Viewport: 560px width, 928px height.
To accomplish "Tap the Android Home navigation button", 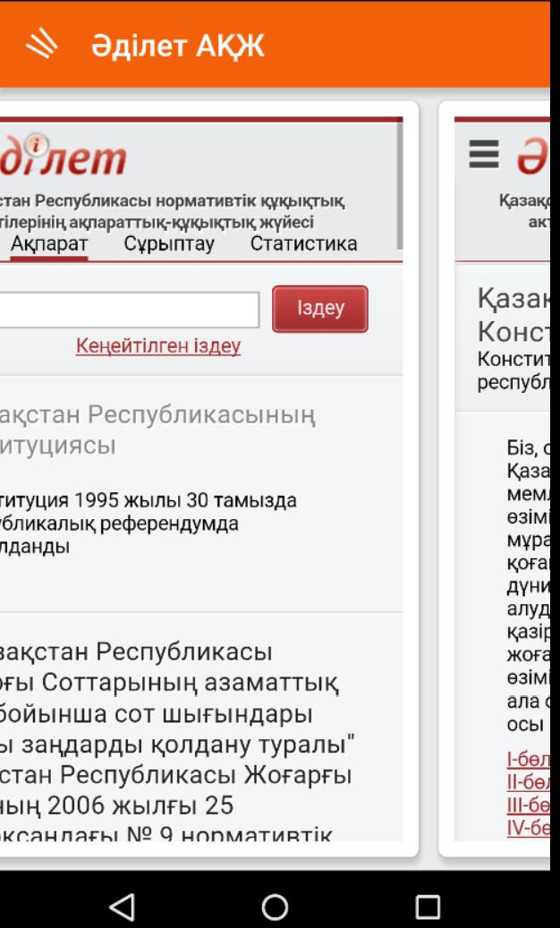I will [275, 907].
